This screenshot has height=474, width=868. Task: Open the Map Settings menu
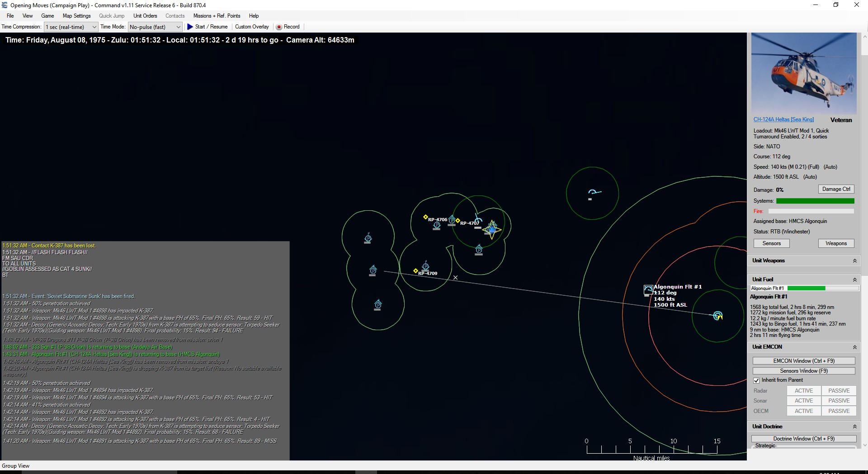point(76,16)
